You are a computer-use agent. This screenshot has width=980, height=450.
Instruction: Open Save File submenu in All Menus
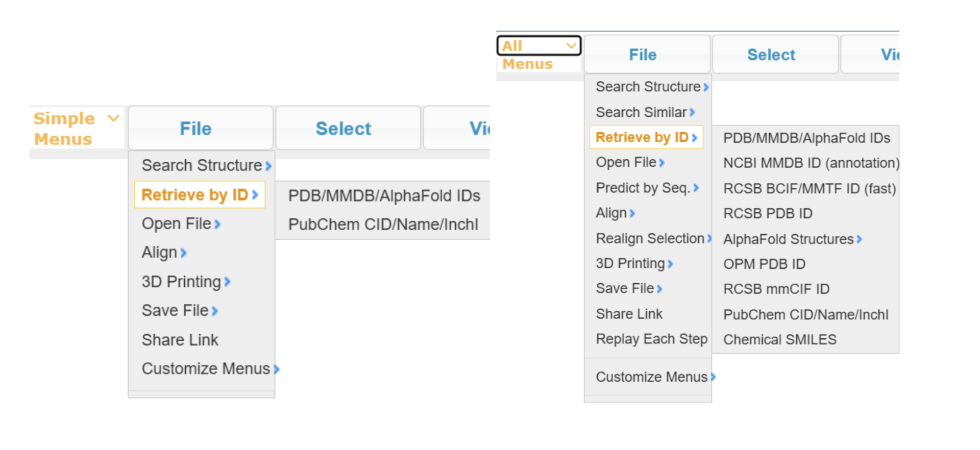[x=629, y=289]
